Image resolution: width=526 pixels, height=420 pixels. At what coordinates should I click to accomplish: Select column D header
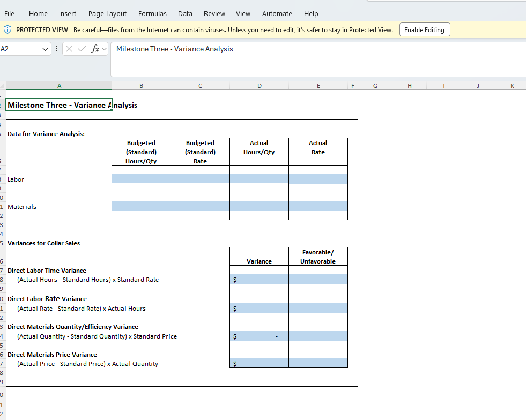point(259,86)
